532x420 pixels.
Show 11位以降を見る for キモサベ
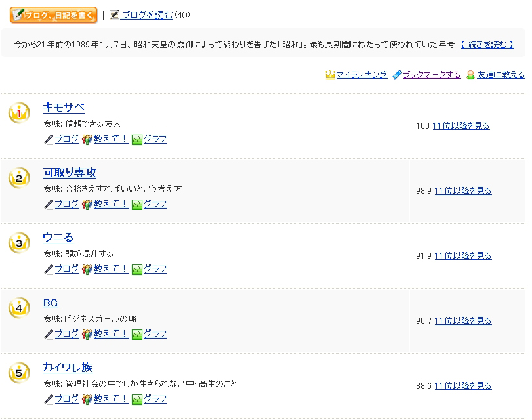click(460, 126)
